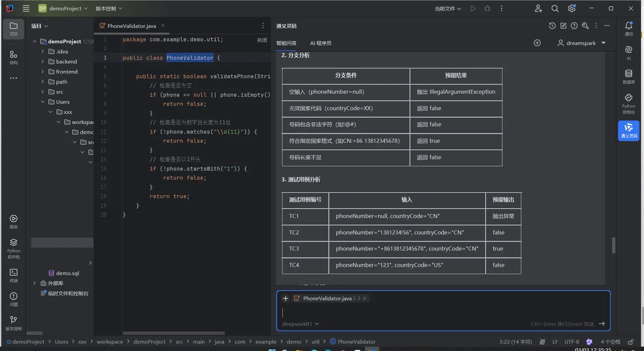This screenshot has height=351, width=644.
Task: Click the chat panel vertical scrollbar thumb
Action: point(614,245)
